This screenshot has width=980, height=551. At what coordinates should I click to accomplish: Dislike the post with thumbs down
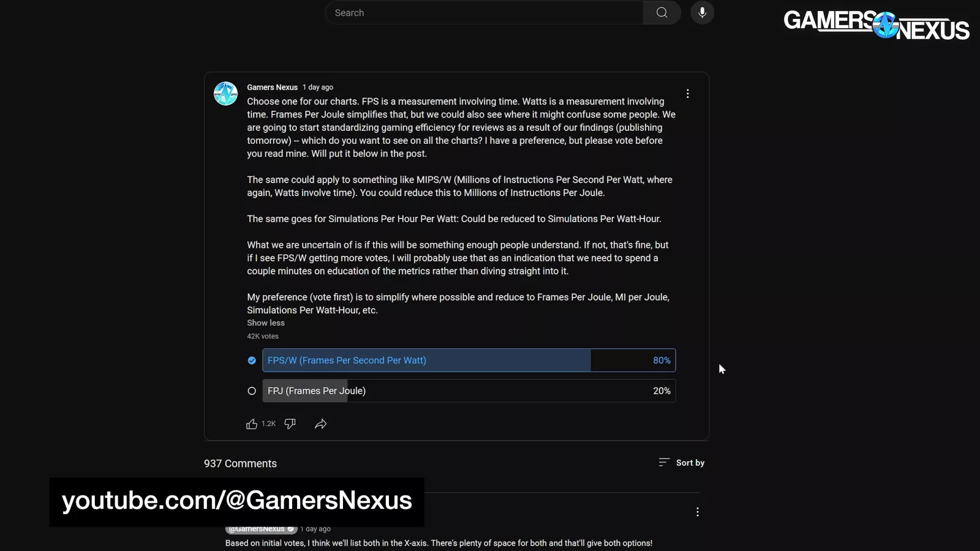click(290, 424)
